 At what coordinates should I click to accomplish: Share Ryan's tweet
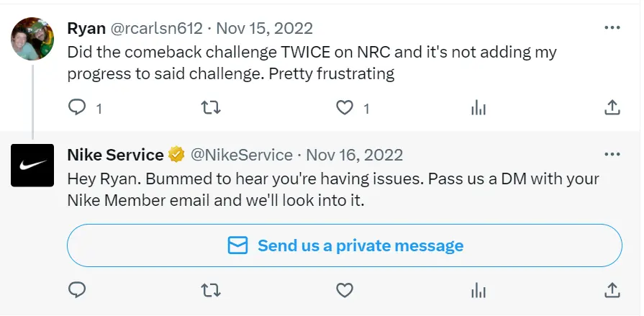[x=612, y=108]
